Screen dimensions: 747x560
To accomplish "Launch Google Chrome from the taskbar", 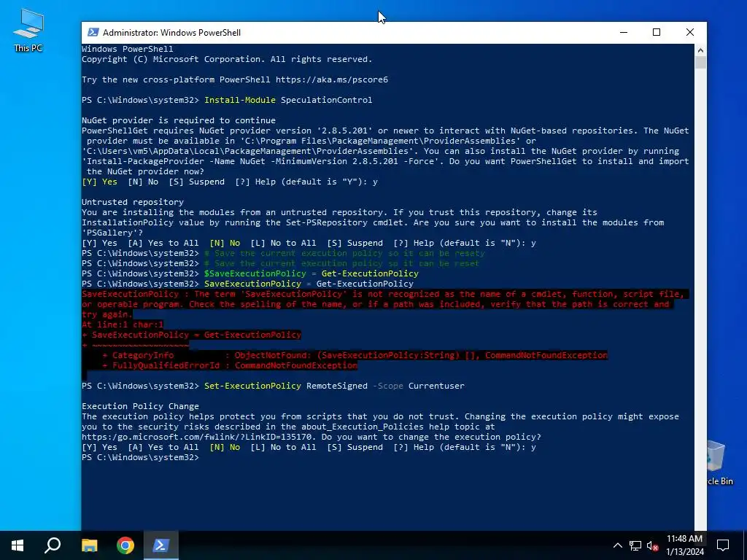I will (x=125, y=545).
